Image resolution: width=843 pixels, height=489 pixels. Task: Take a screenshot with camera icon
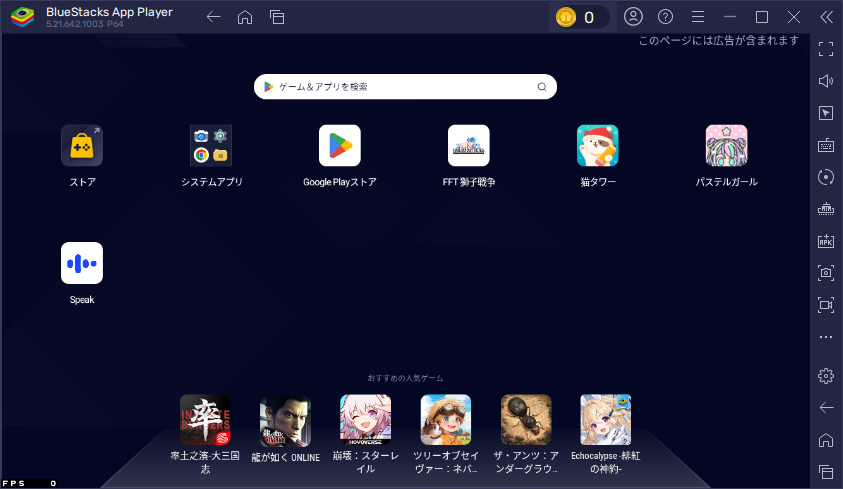pyautogui.click(x=826, y=273)
